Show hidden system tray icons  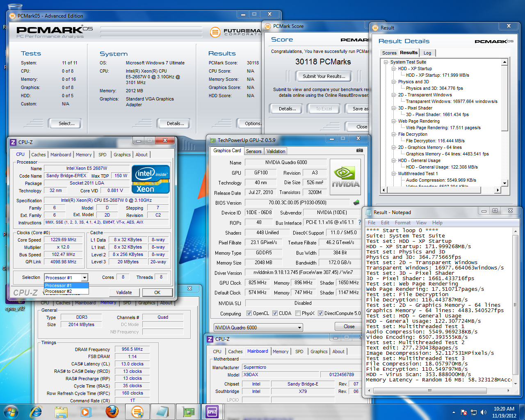tap(454, 412)
